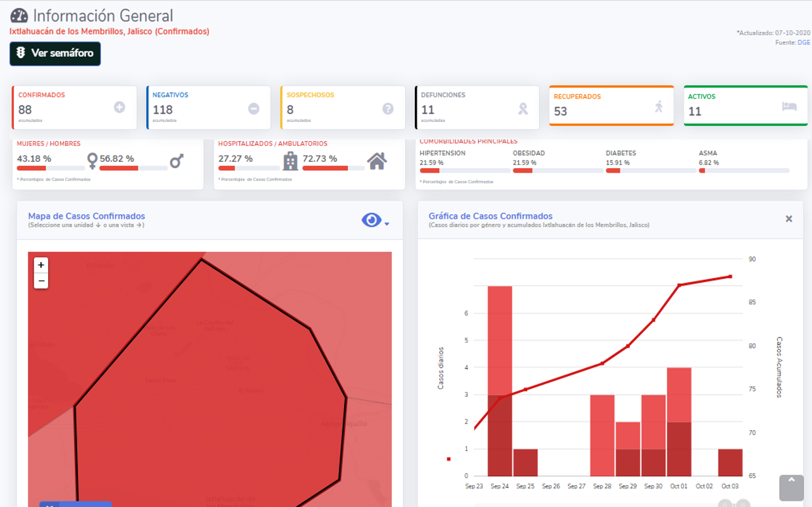This screenshot has width=812, height=507.
Task: Click the Hipertension percentage progress bar
Action: [x=465, y=171]
